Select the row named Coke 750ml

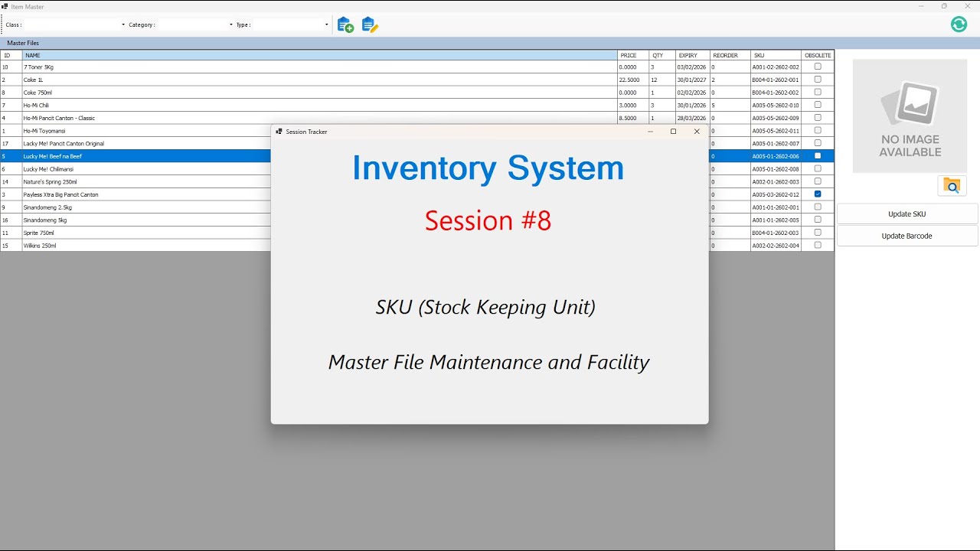click(x=417, y=93)
